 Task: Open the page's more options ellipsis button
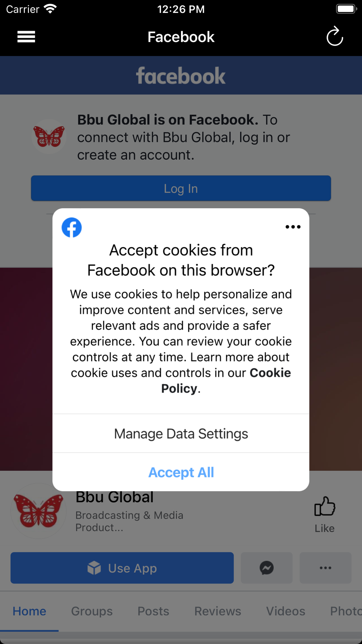click(325, 568)
